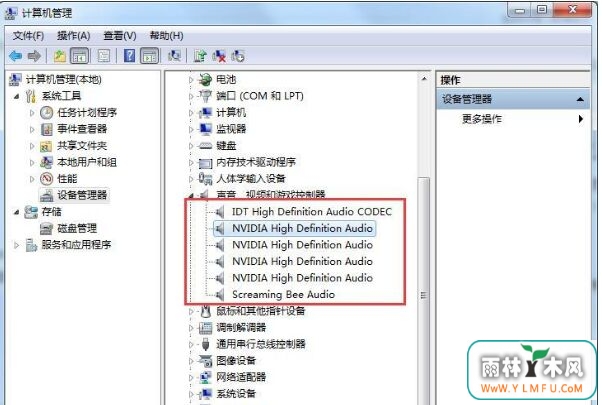Expand the 事件查看器 node
Screen dimensions: 602x405
click(32, 129)
